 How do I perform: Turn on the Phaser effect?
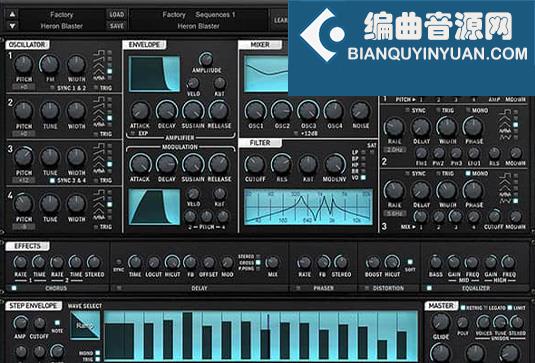click(299, 288)
